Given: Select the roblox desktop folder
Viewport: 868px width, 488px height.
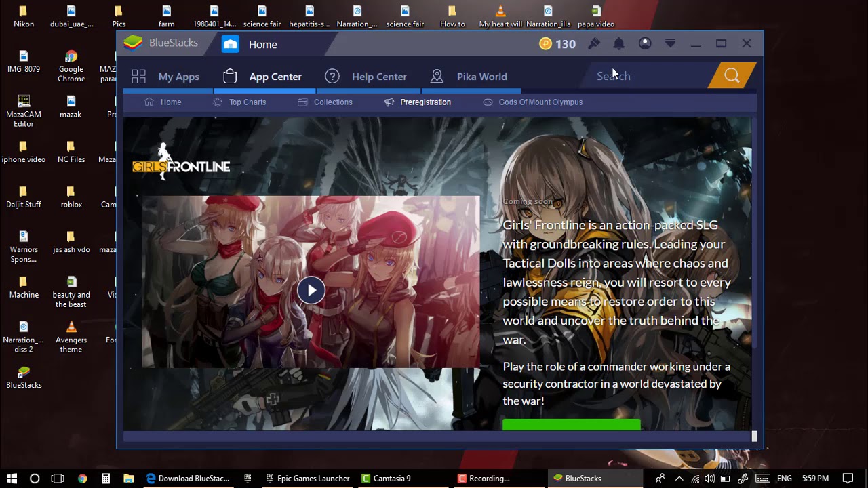Looking at the screenshot, I should [x=71, y=197].
